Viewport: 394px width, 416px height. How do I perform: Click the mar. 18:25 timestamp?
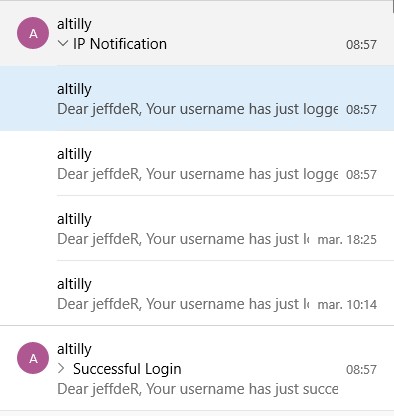pos(347,239)
